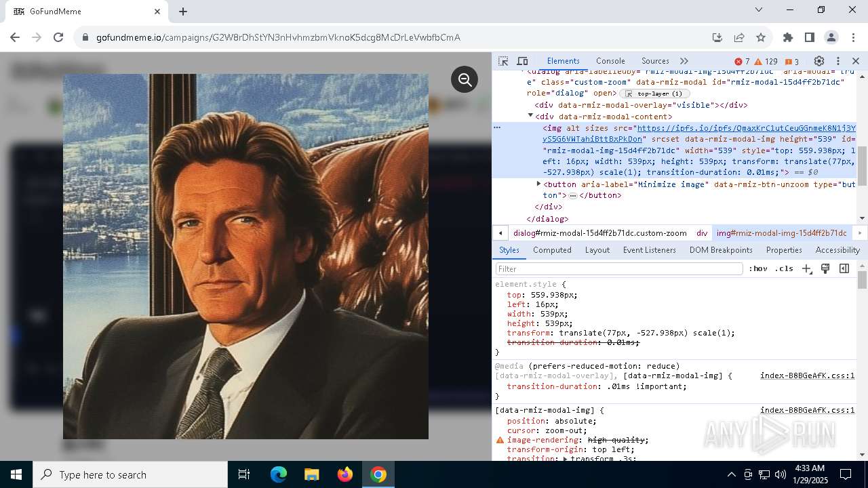Switch to the Console tab

click(x=610, y=61)
